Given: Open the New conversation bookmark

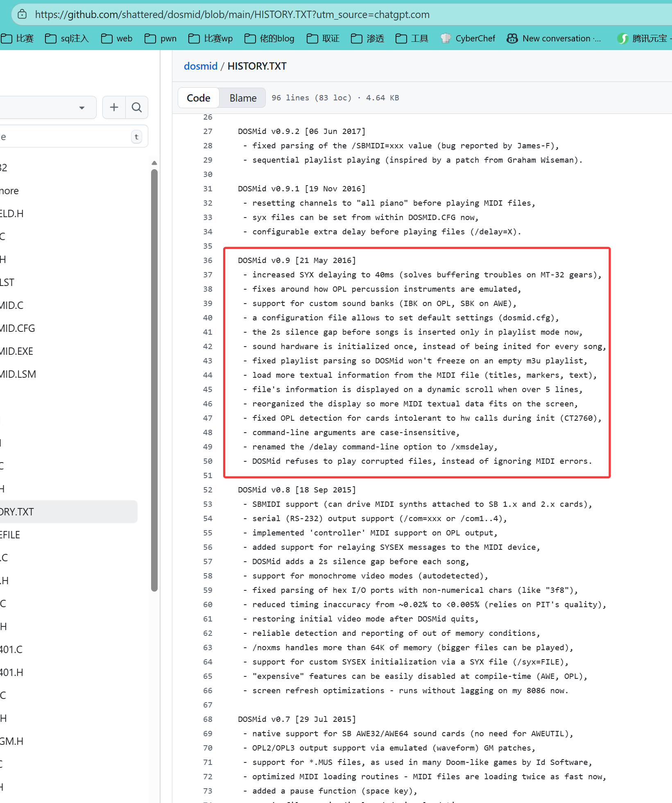Looking at the screenshot, I should click(554, 39).
